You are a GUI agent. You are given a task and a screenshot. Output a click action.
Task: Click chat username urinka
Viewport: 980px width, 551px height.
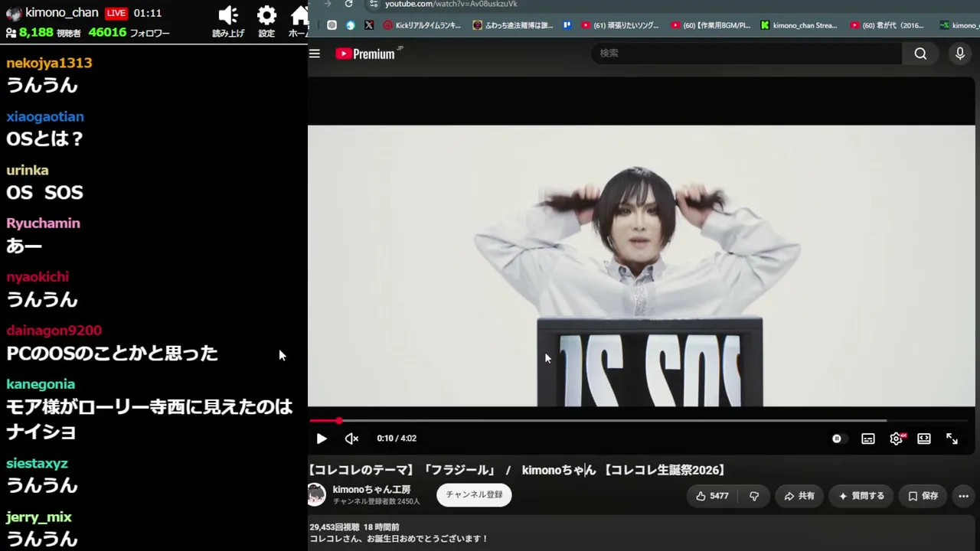click(28, 170)
